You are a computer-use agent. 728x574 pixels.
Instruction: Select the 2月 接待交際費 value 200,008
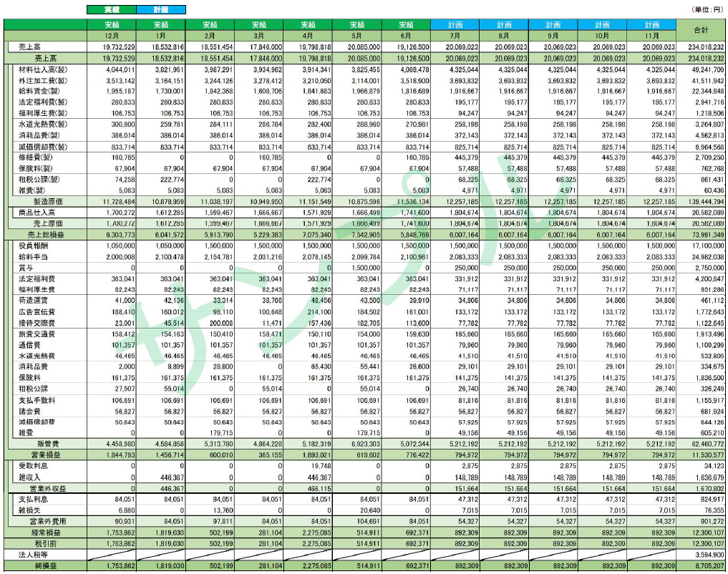220,323
